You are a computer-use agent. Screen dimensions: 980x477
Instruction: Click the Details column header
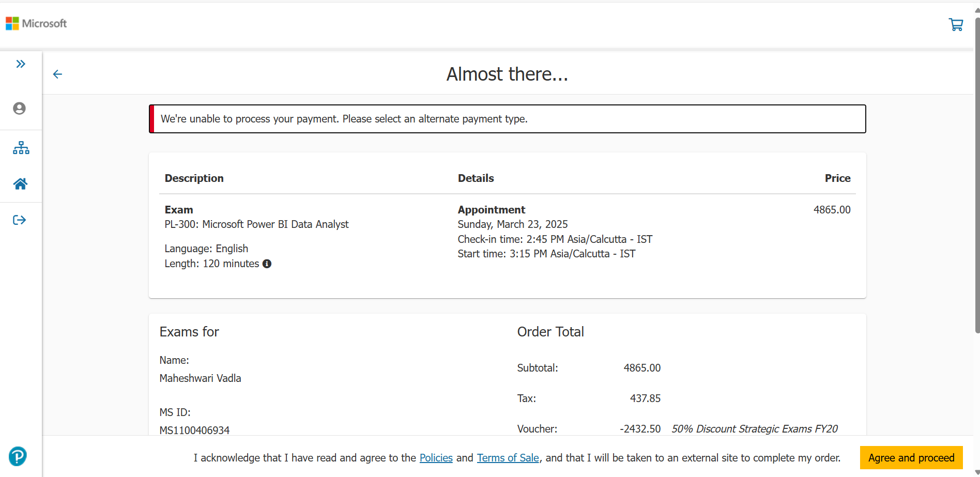coord(476,178)
